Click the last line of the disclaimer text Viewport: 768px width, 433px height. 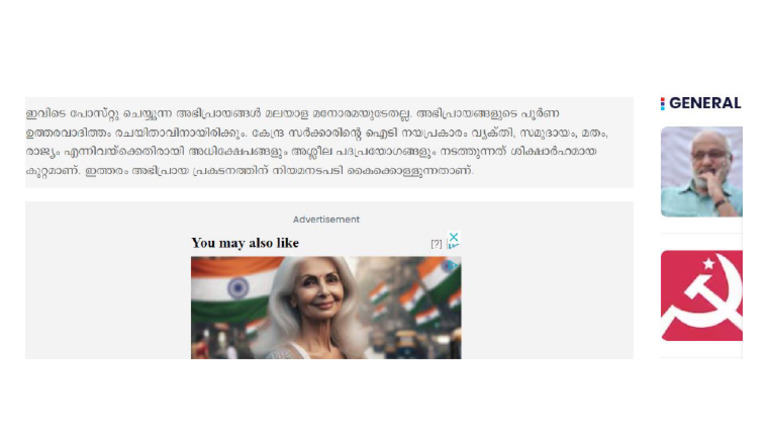pyautogui.click(x=250, y=171)
